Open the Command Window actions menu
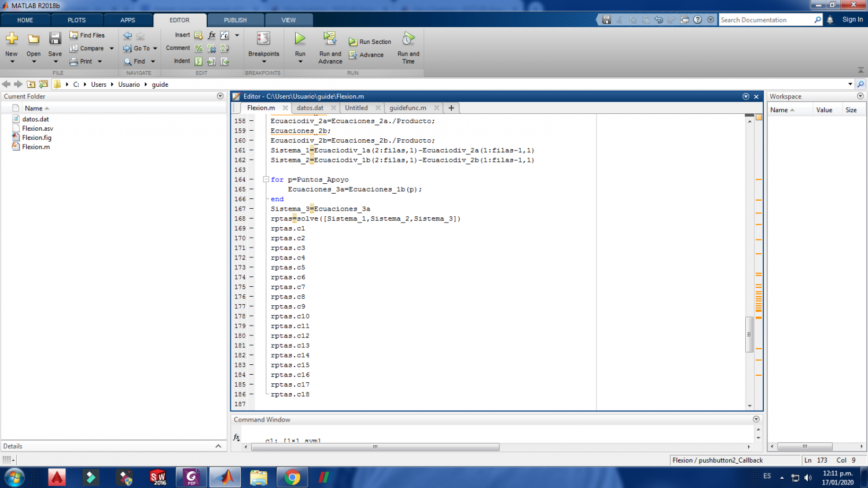 tap(756, 419)
